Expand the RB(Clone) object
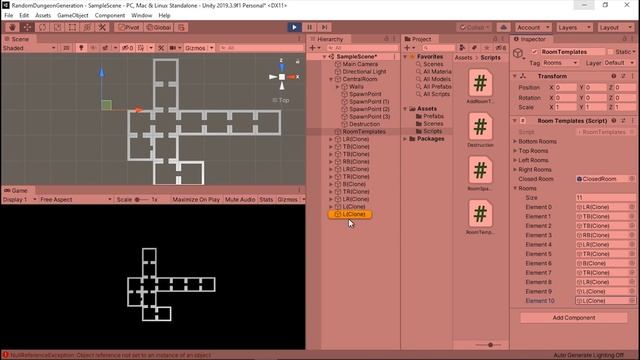This screenshot has height=360, width=640. 331,162
